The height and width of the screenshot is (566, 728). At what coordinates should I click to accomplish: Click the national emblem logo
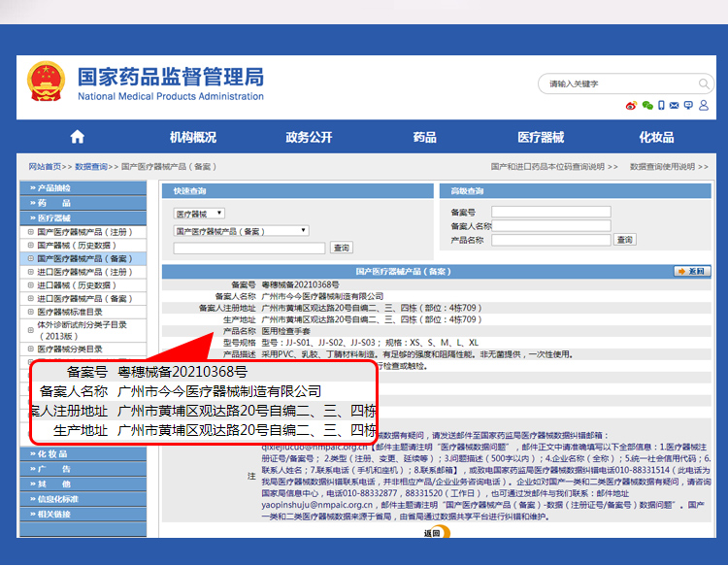[x=44, y=83]
